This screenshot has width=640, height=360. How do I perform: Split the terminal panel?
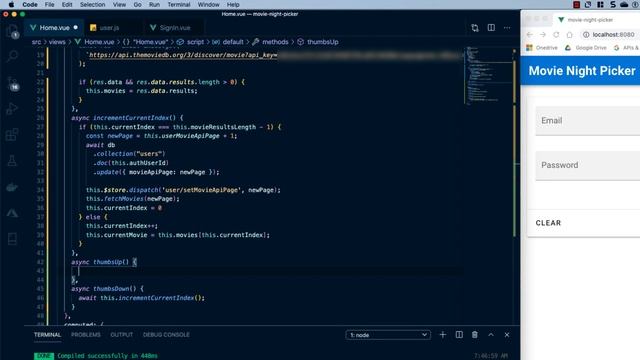coord(459,335)
